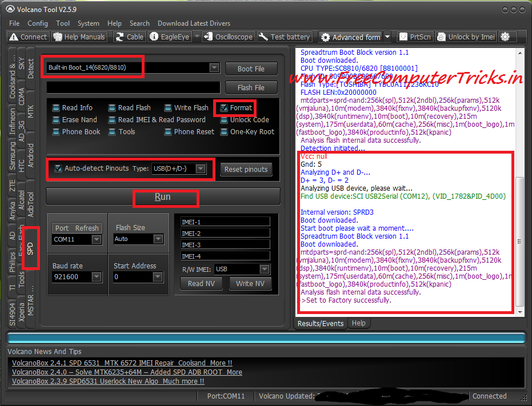Open the pinout Type USB(D+/D-) dropdown
Screen dimensions: 532x406
(x=201, y=168)
